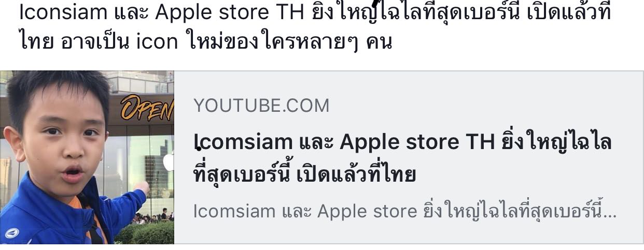The height and width of the screenshot is (250, 644).
Task: Click the gray description text under the title
Action: click(x=404, y=212)
